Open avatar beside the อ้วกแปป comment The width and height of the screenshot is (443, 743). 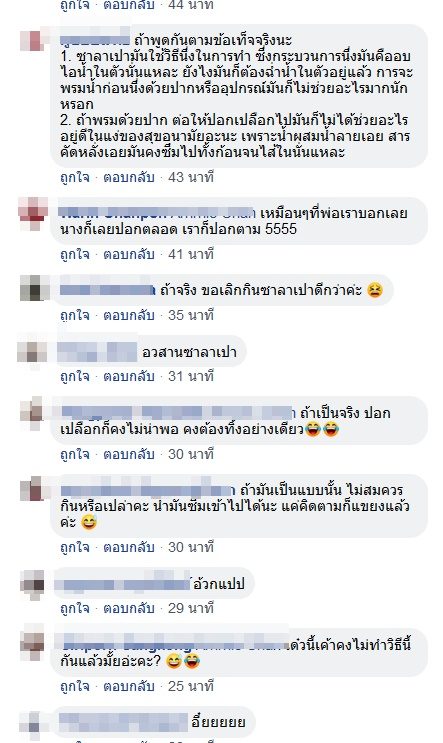coord(33,584)
